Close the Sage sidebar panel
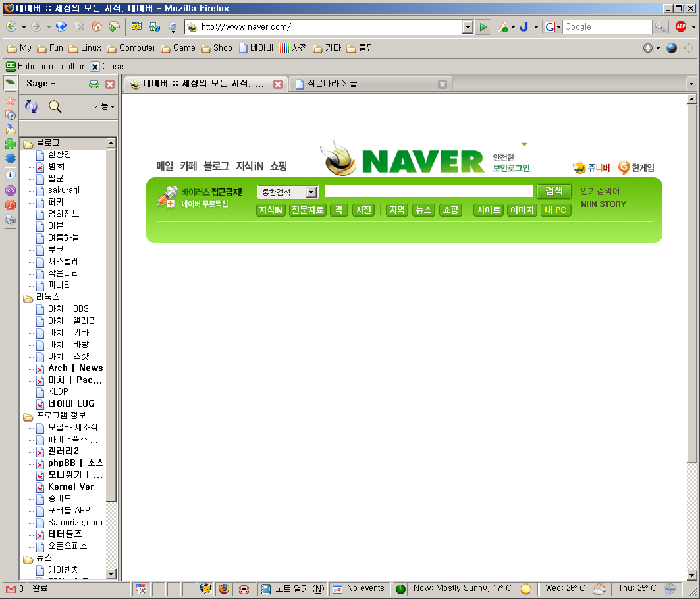 click(x=110, y=84)
